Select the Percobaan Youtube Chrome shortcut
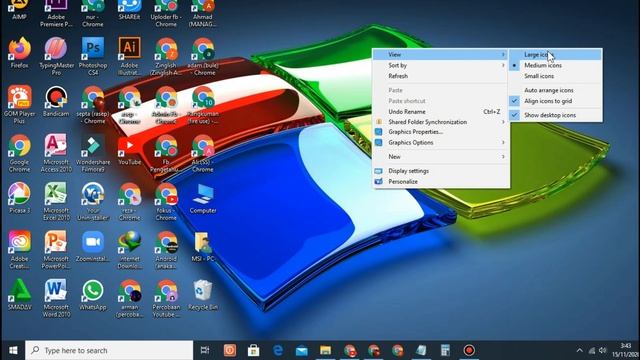The width and height of the screenshot is (640, 360). pyautogui.click(x=166, y=298)
